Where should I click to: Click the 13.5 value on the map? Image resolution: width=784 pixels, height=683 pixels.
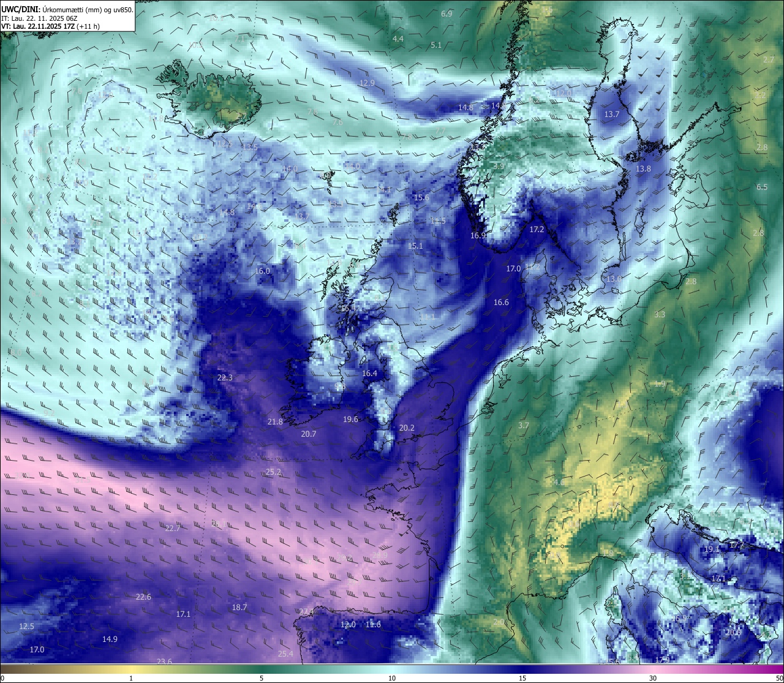tap(250, 147)
